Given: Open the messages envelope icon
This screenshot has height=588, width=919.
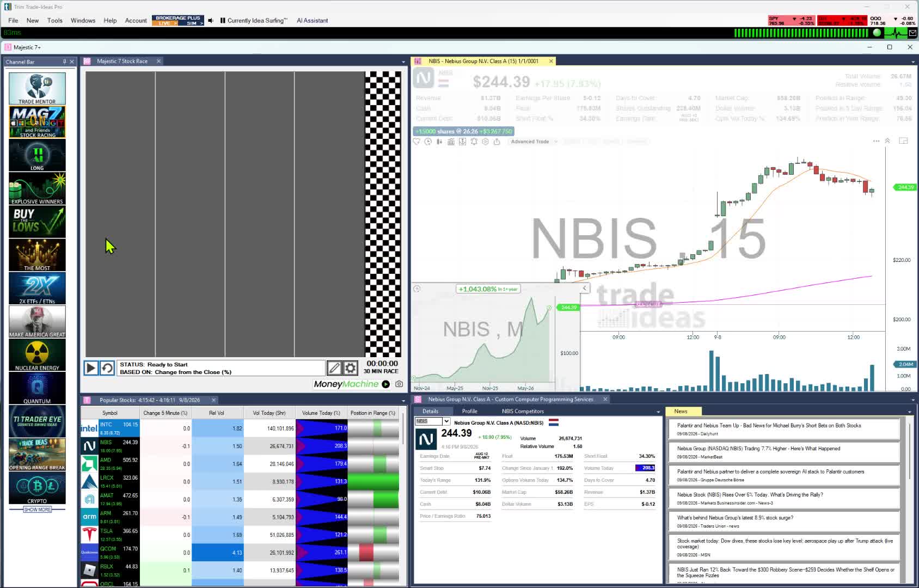Looking at the screenshot, I should [913, 33].
